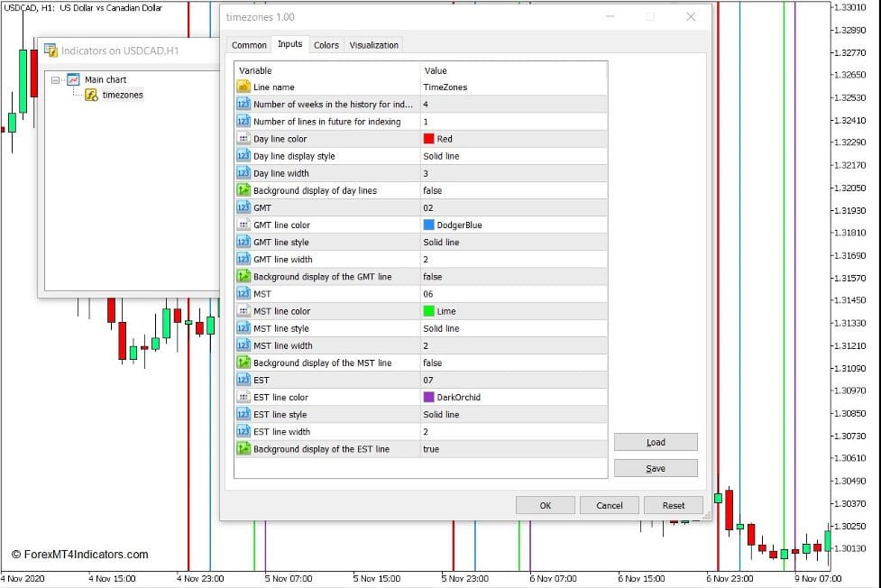Collapse the Main chart tree node

(56, 79)
